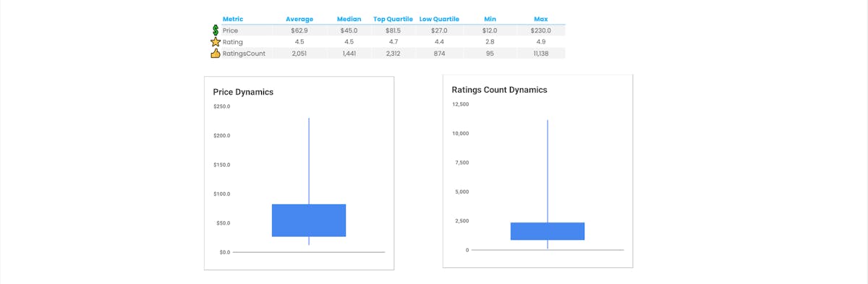Click the Price average value $62.9
This screenshot has height=284, width=868.
point(299,30)
